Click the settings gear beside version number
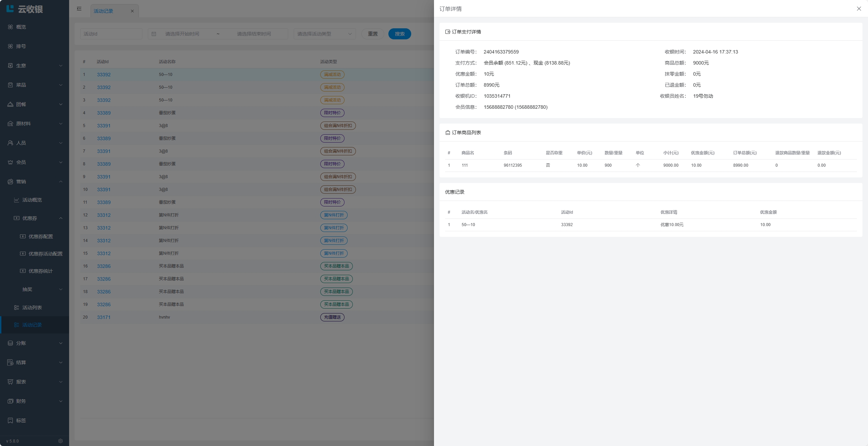Screen dimensions: 868x446 click(60, 441)
